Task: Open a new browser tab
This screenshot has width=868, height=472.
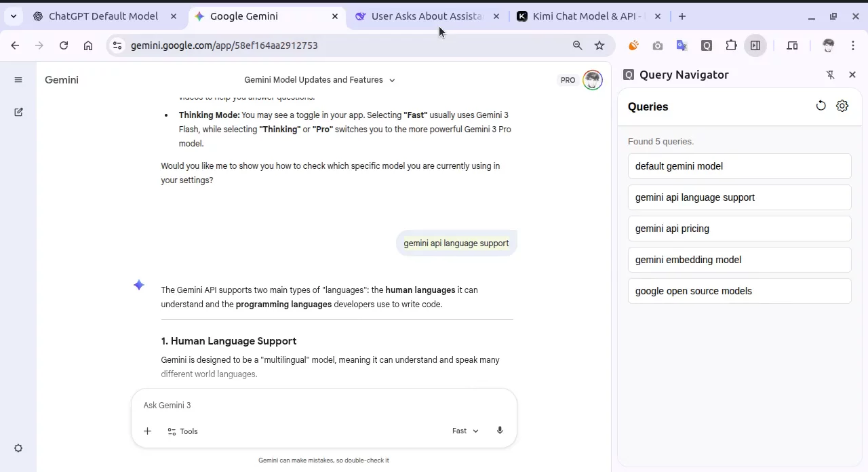Action: click(682, 16)
